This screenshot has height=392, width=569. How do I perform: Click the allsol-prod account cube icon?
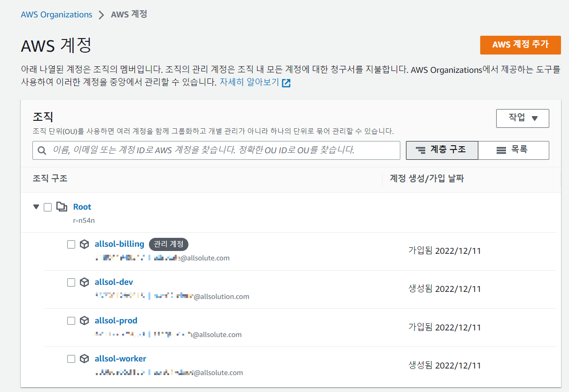[x=84, y=321]
